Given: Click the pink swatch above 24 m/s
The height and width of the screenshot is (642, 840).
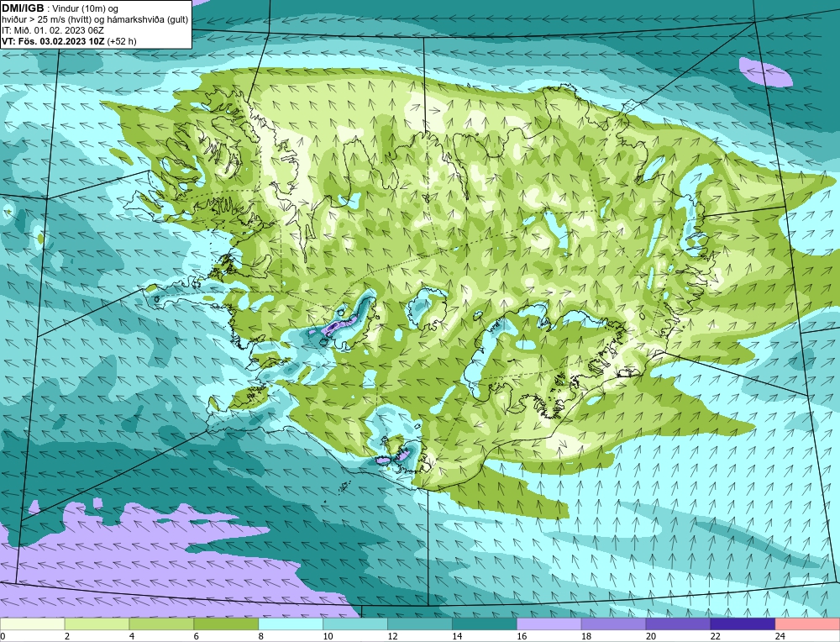Looking at the screenshot, I should point(807,624).
